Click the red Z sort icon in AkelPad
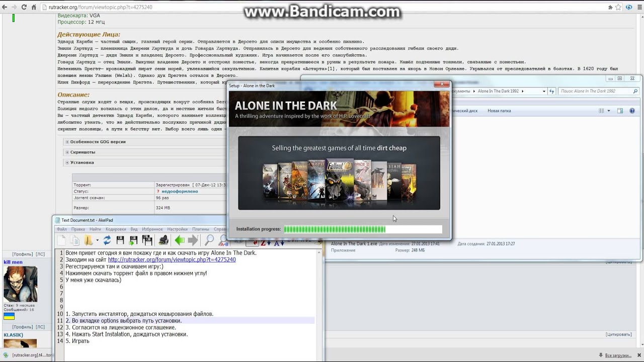 pyautogui.click(x=265, y=243)
